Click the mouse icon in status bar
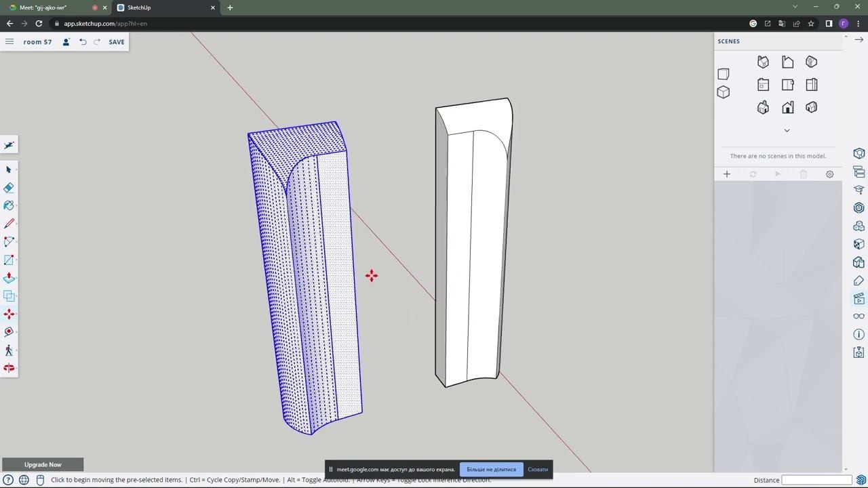Screen dimensions: 868x488 click(40, 480)
